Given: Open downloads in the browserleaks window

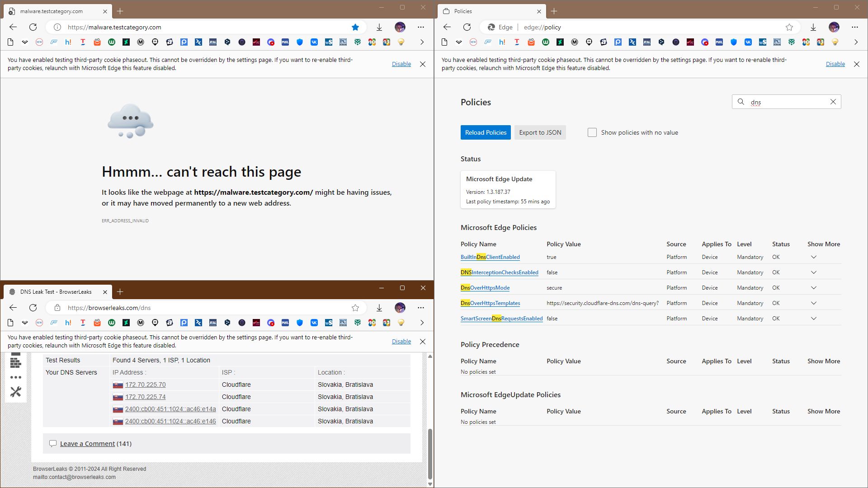Looking at the screenshot, I should [x=379, y=308].
